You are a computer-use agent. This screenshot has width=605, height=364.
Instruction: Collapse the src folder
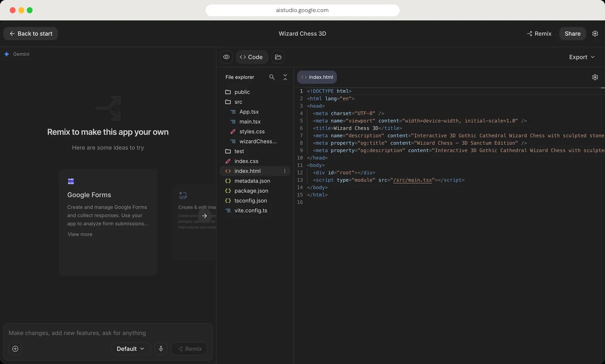(x=255, y=102)
